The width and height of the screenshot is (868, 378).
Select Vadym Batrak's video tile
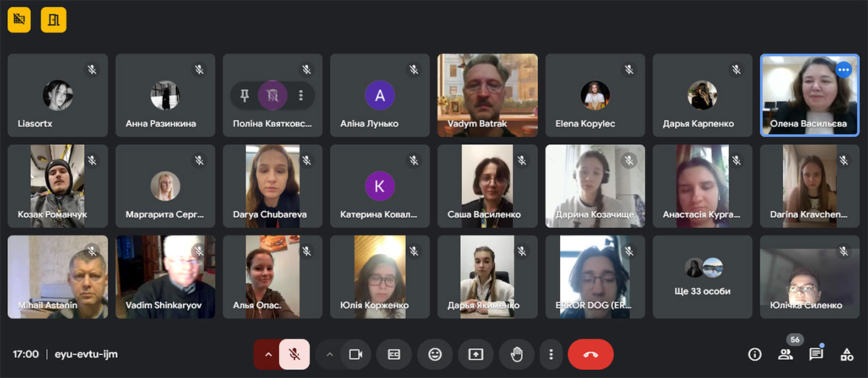(x=488, y=96)
